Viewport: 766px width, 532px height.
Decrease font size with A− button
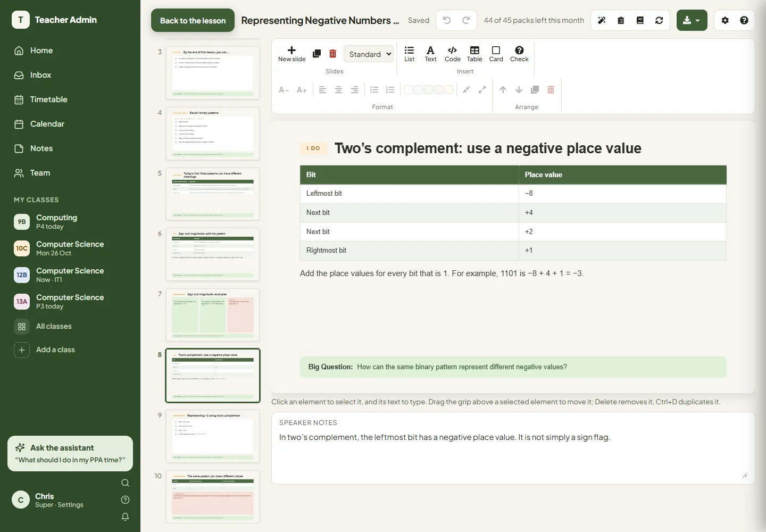click(284, 90)
